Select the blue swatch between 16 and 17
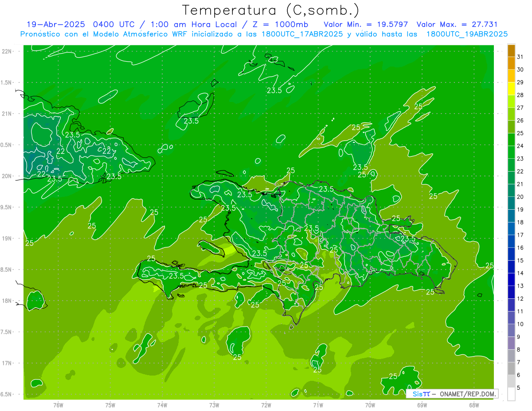Image resolution: width=532 pixels, height=411 pixels. [511, 242]
